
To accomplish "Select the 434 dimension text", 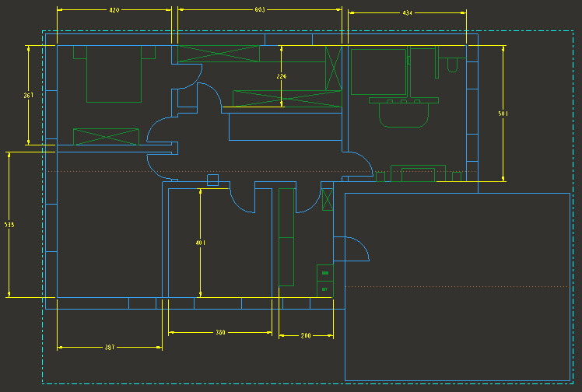I will 407,13.
